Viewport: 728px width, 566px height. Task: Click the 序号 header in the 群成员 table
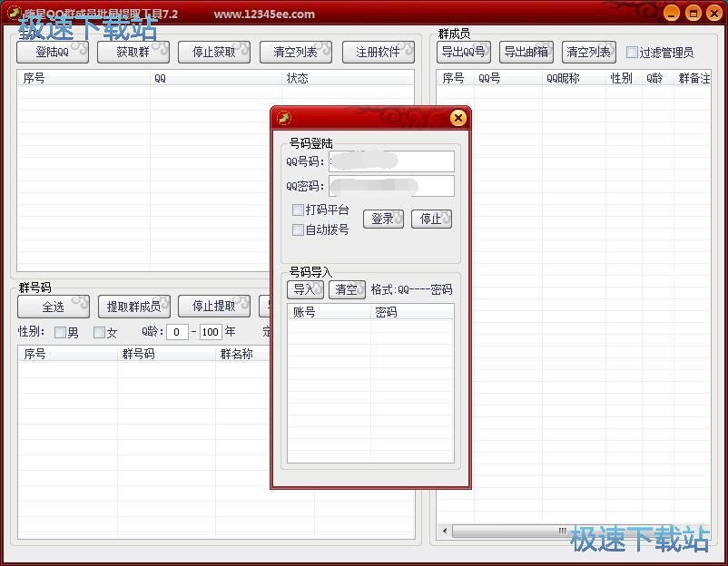455,78
